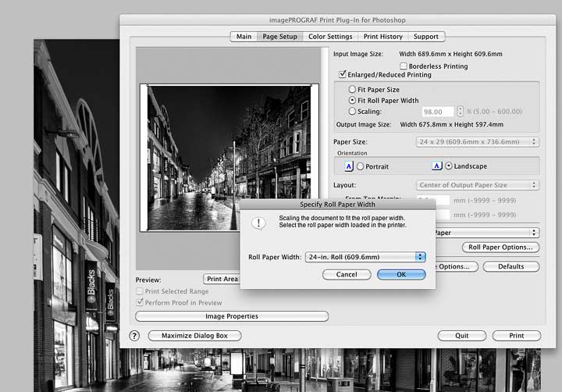Select the Fit Paper Size radio button
This screenshot has height=392, width=562.
pyautogui.click(x=352, y=89)
